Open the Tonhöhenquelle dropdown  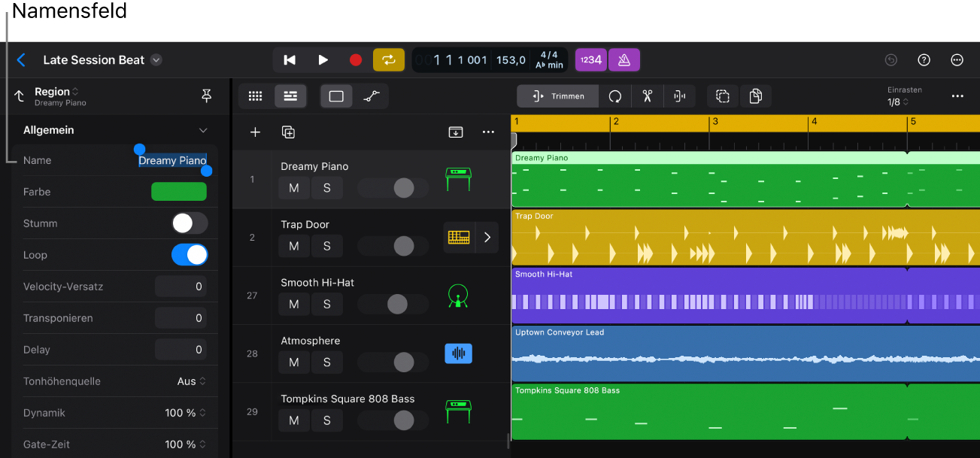coord(192,381)
